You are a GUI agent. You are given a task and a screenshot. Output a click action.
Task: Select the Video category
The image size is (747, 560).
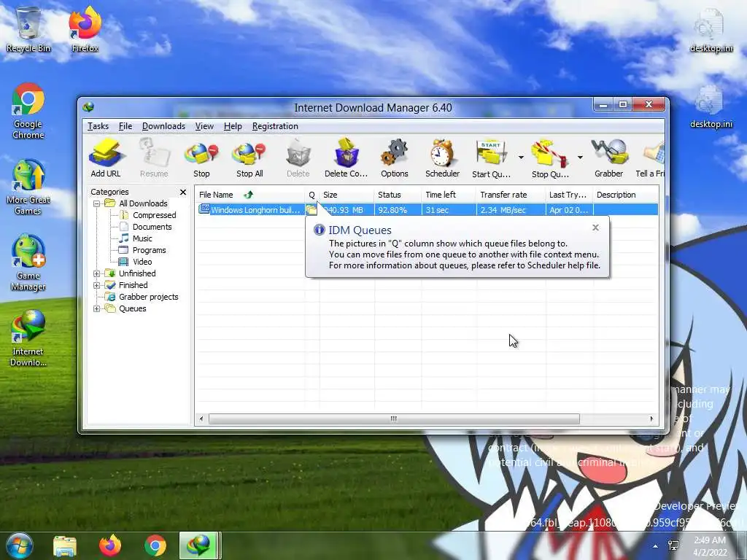142,262
